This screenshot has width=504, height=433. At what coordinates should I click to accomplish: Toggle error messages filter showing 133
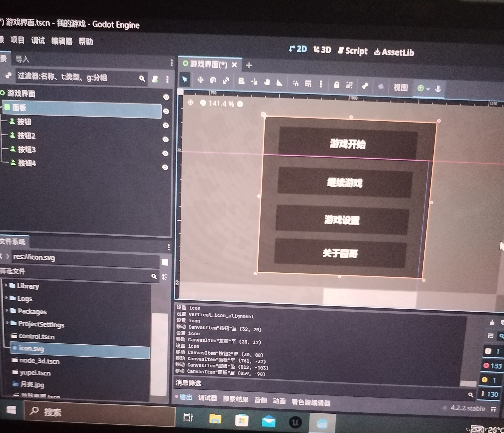point(492,366)
